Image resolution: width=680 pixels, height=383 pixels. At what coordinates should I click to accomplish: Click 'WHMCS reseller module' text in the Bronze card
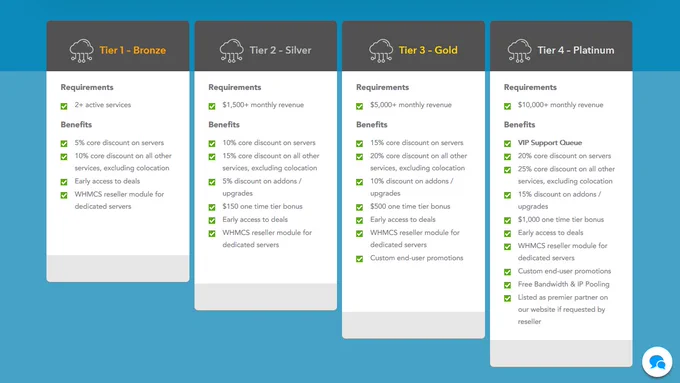point(119,200)
